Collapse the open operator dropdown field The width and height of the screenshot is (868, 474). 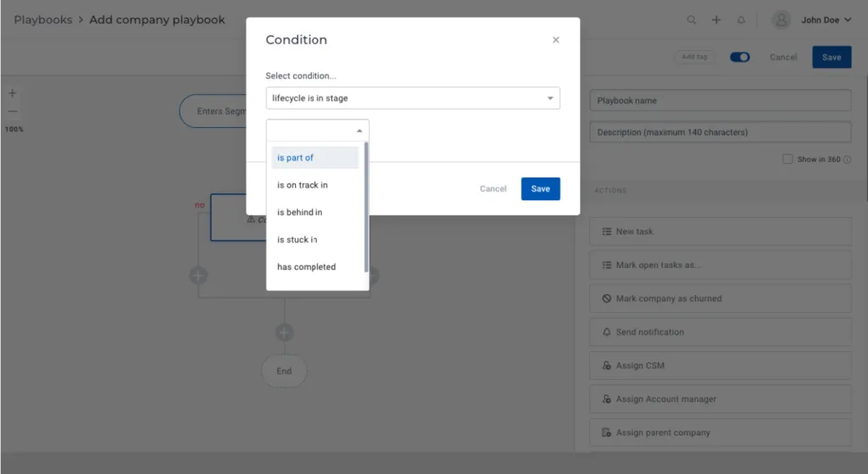(x=318, y=131)
